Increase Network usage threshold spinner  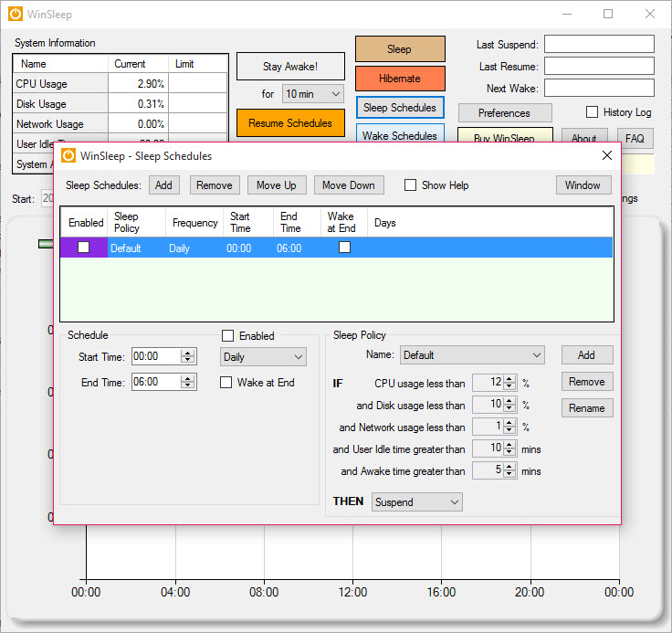click(x=509, y=423)
